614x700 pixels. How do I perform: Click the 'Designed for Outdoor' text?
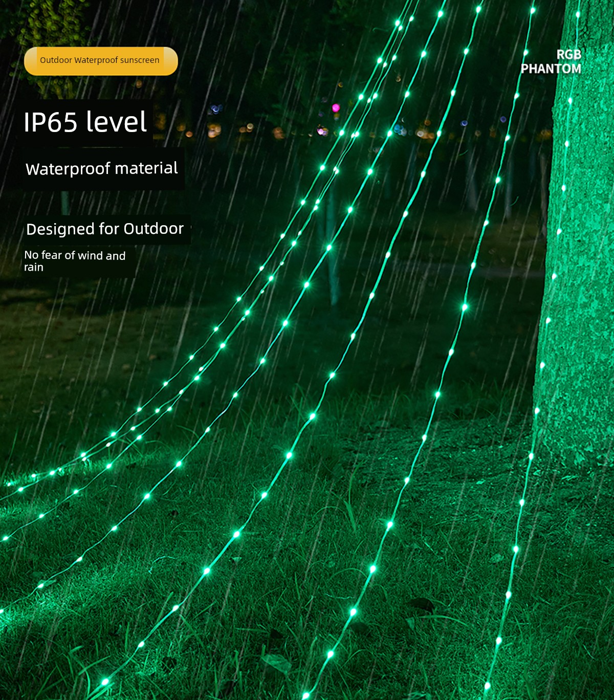point(105,229)
